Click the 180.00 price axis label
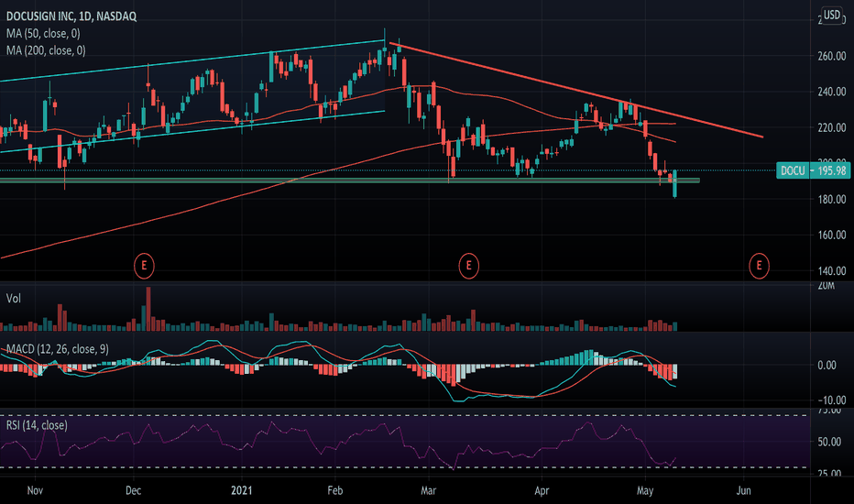Viewport: 854px width, 504px height. tap(832, 200)
